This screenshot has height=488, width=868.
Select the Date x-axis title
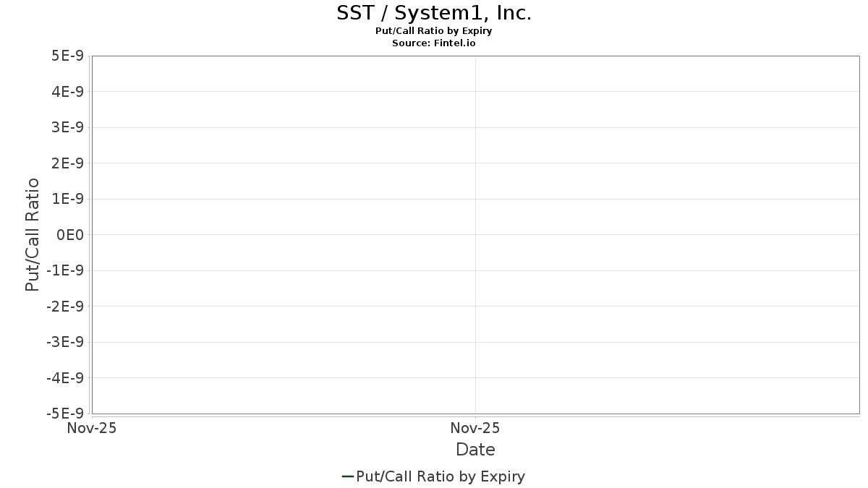click(x=475, y=450)
